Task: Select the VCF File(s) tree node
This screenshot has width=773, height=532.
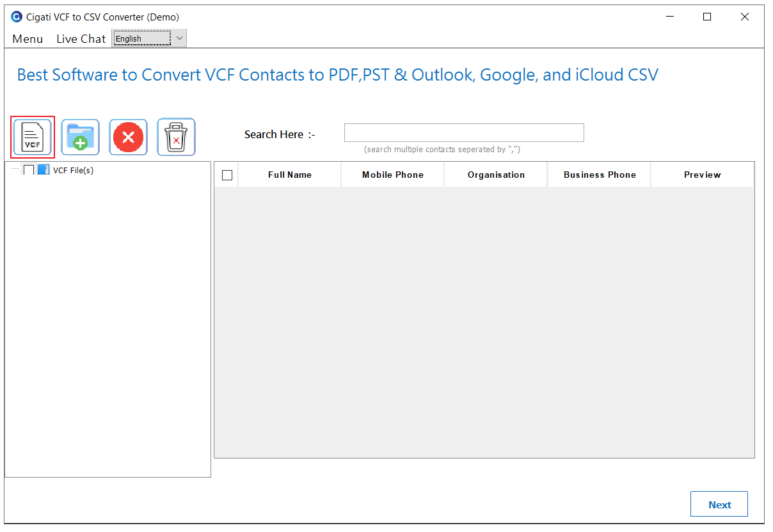Action: coord(73,170)
